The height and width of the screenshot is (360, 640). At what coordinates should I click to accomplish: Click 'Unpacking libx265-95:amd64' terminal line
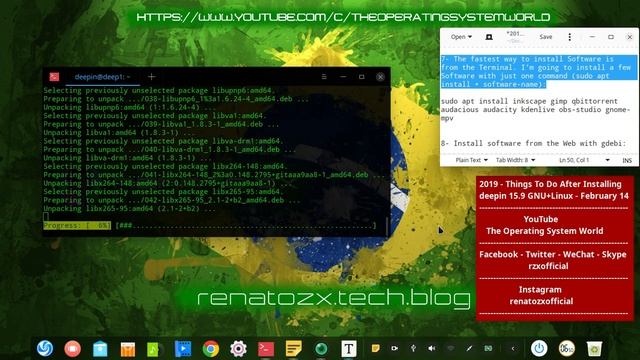(129, 209)
